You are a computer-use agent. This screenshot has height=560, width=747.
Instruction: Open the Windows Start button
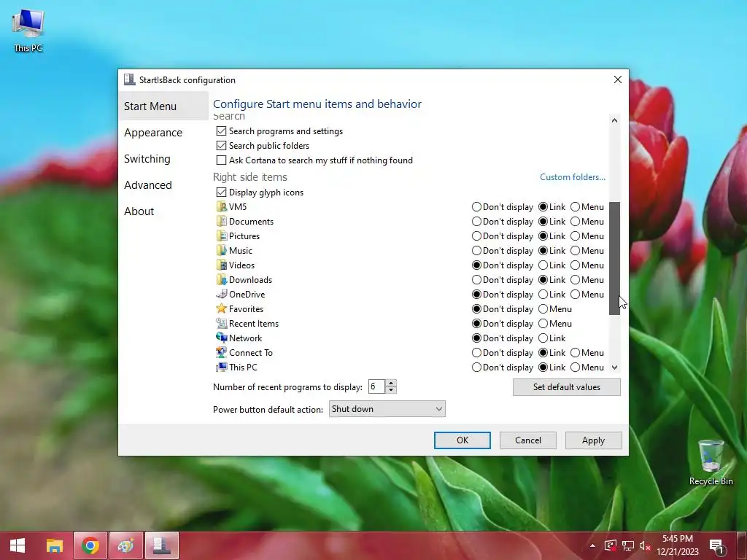[x=18, y=545]
